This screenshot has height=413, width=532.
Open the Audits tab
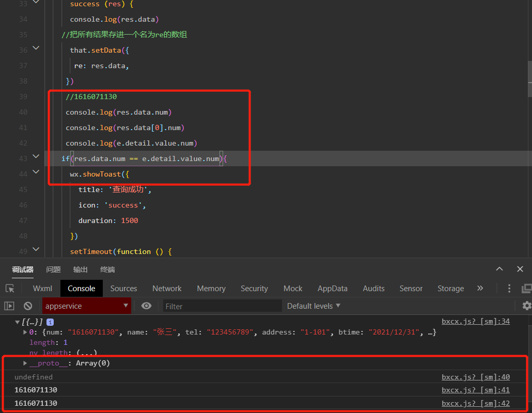coord(373,288)
